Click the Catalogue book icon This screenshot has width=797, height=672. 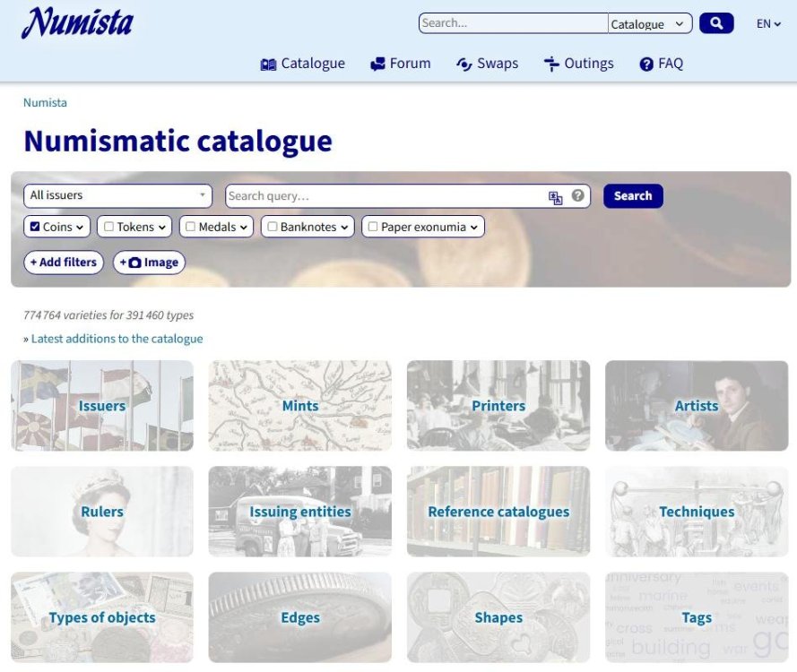(x=268, y=65)
